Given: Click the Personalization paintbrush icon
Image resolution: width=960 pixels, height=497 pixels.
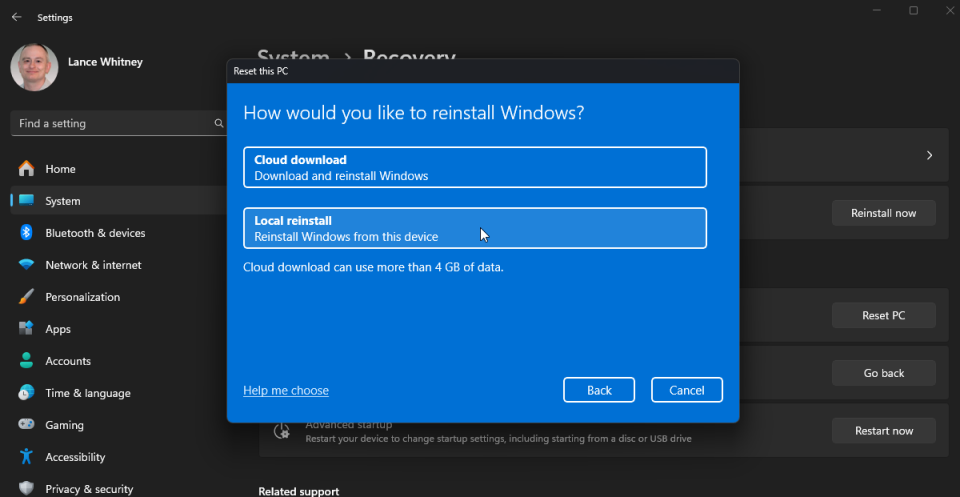Looking at the screenshot, I should click(26, 297).
